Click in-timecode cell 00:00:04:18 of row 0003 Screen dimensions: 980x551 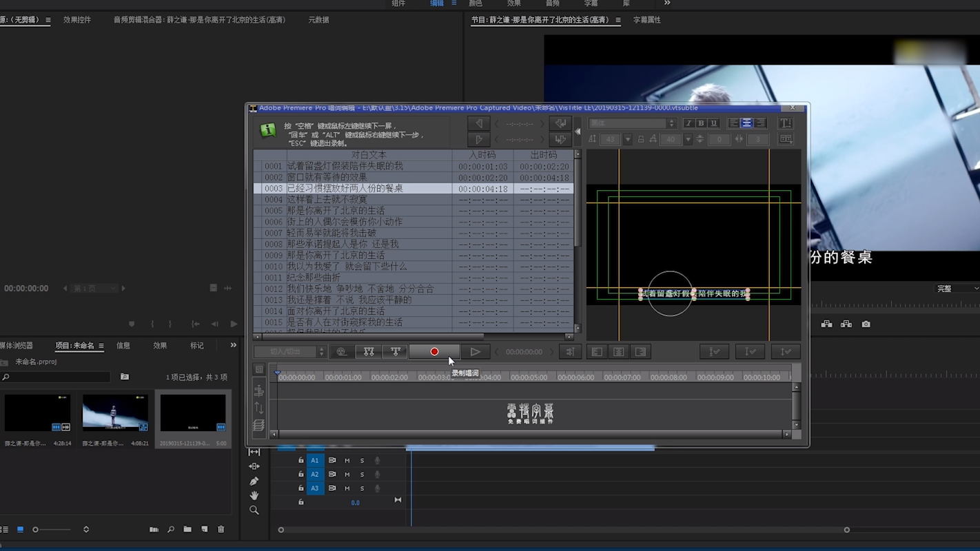[x=482, y=189]
